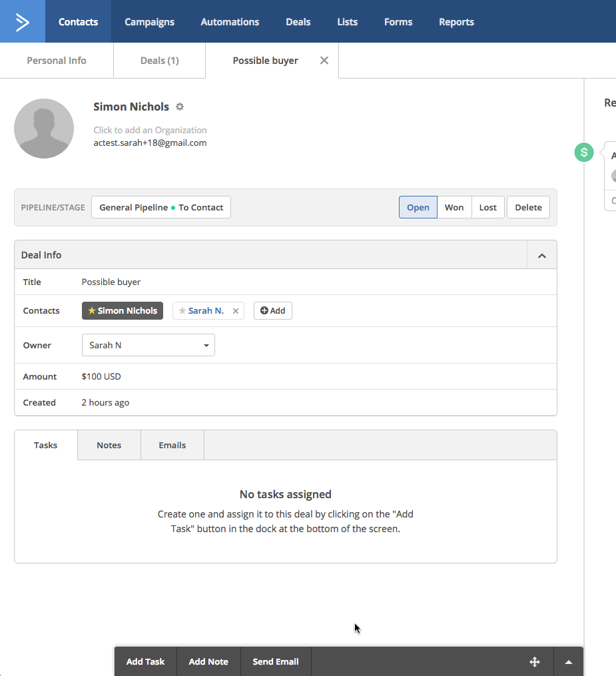Click Add Task in bottom dock

[145, 661]
